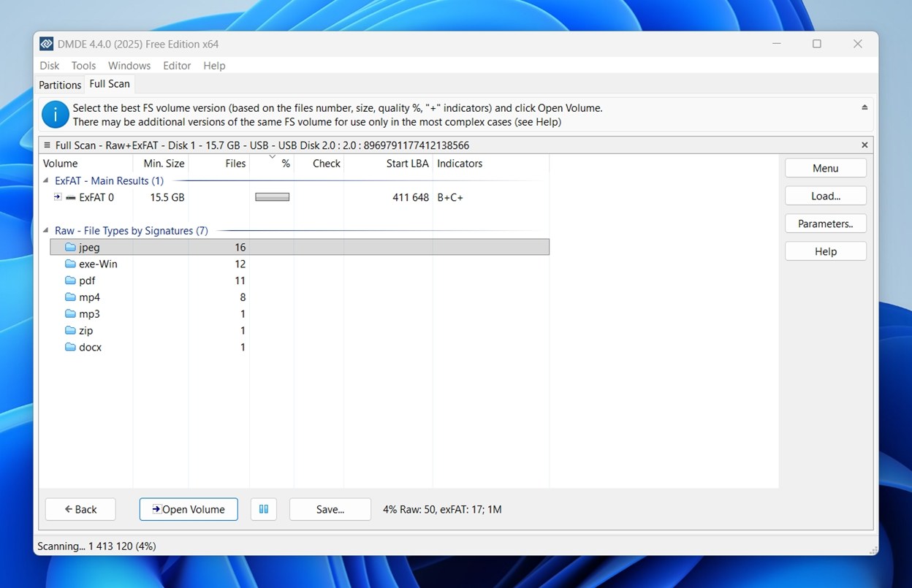Open the Tools menu
The height and width of the screenshot is (588, 912).
click(x=83, y=65)
